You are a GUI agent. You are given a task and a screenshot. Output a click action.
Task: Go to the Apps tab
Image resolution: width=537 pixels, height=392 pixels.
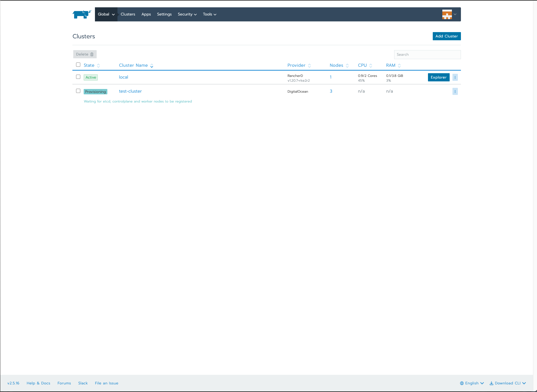click(146, 14)
